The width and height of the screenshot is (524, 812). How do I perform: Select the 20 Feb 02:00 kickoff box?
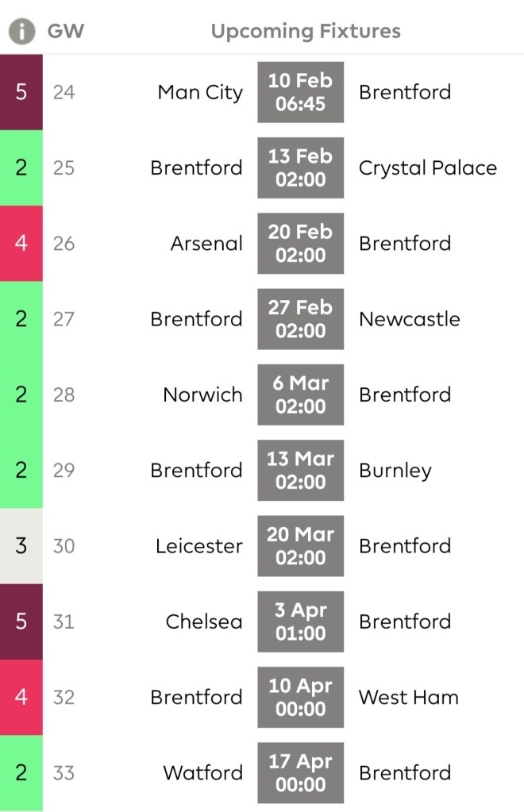click(x=300, y=243)
